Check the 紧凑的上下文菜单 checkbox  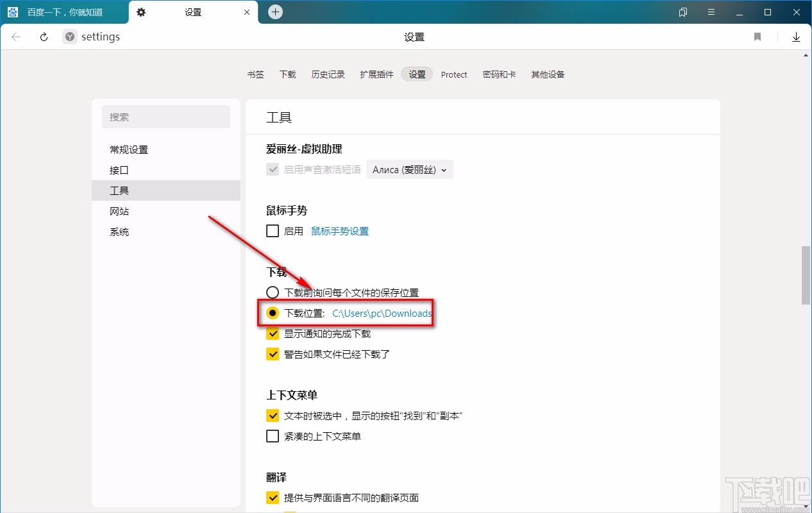click(273, 436)
